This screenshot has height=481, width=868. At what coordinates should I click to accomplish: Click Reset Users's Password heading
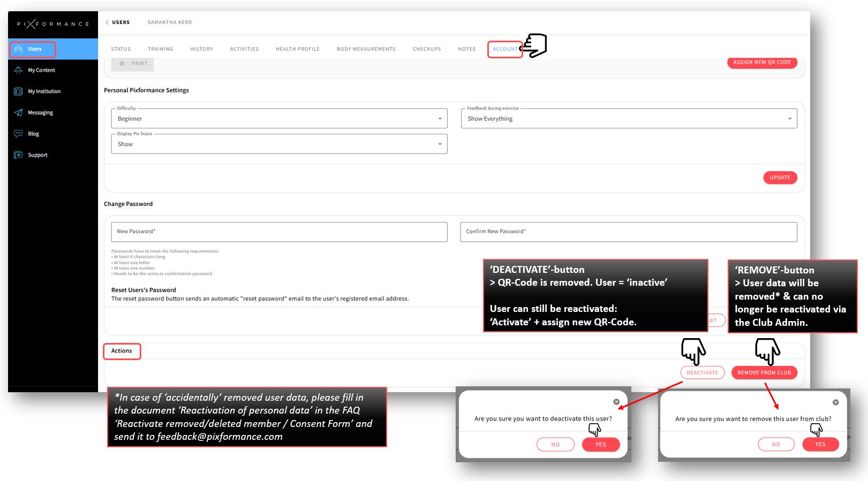coord(144,290)
